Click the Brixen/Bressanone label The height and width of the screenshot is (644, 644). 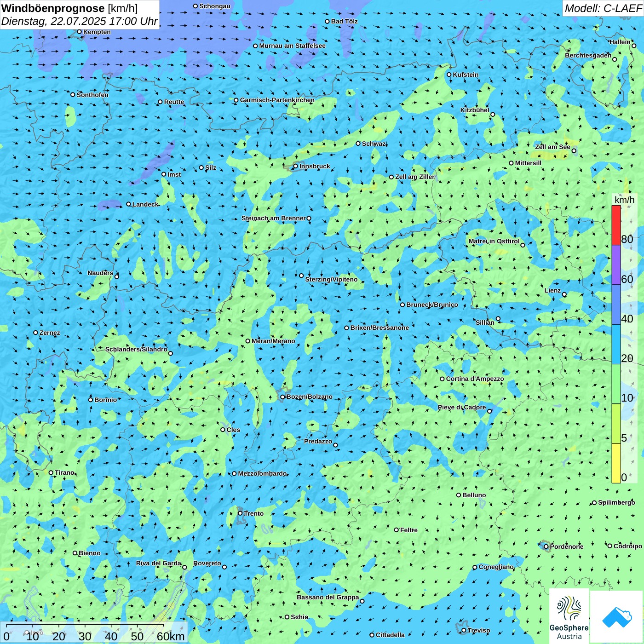(380, 328)
